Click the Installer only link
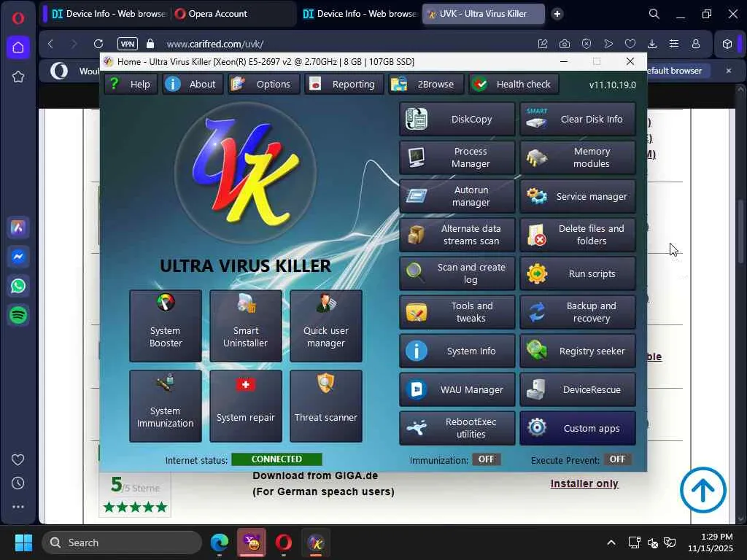747x560 pixels. point(584,483)
